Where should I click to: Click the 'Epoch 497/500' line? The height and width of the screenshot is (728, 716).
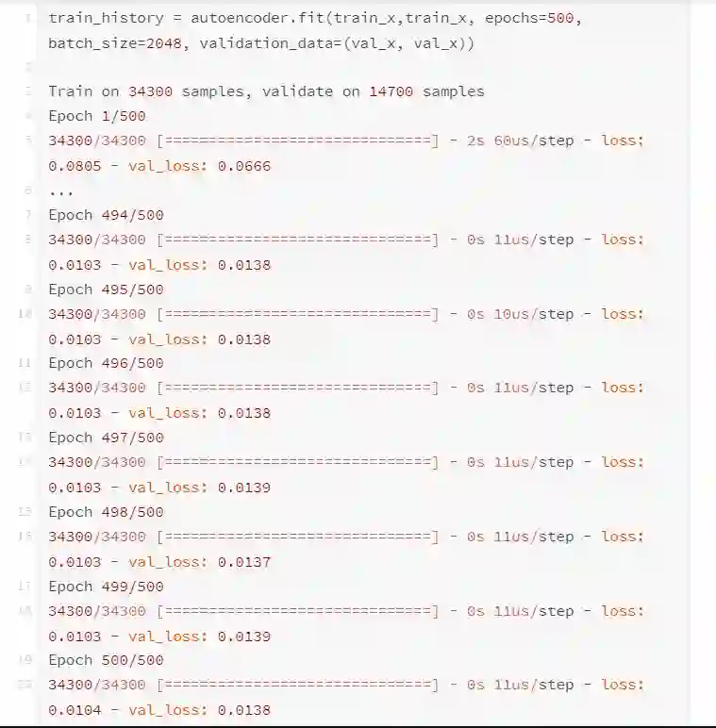106,438
